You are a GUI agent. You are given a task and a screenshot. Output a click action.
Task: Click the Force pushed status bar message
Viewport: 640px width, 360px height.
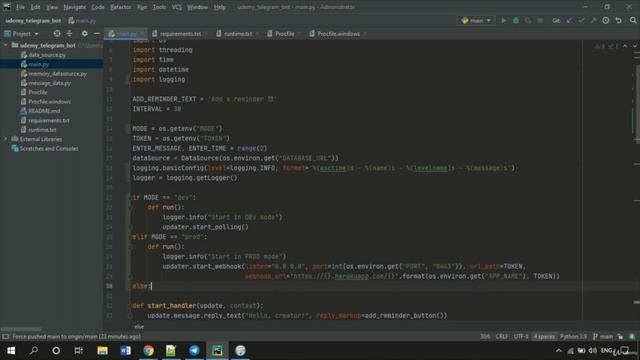tap(76, 337)
